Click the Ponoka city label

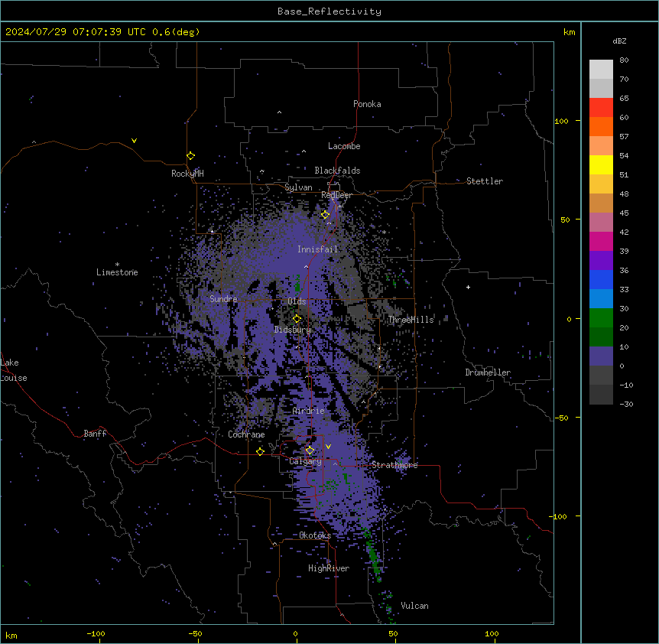click(x=367, y=104)
